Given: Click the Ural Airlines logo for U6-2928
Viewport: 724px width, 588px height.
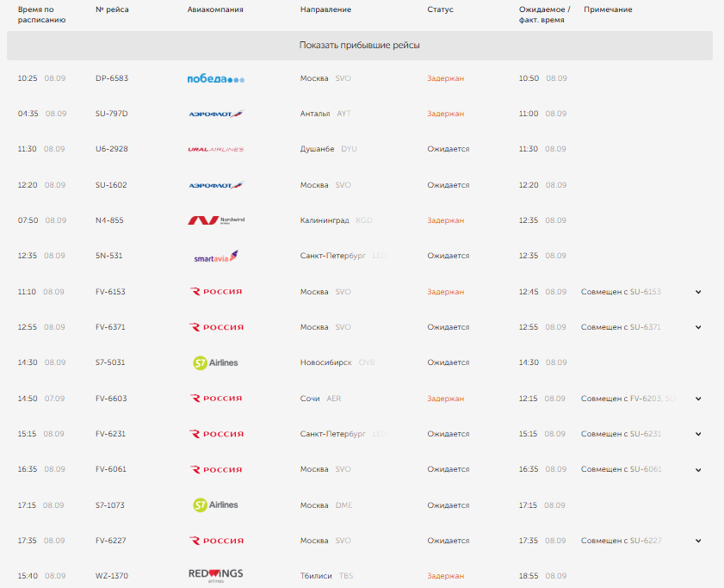Looking at the screenshot, I should pos(215,149).
